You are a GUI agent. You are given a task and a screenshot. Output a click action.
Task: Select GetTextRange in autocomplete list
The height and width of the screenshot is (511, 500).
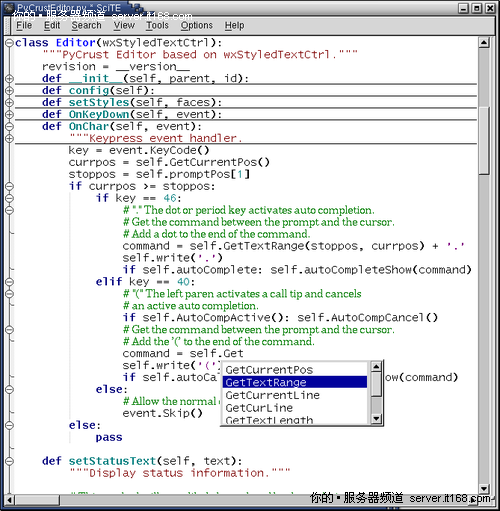[x=295, y=382]
